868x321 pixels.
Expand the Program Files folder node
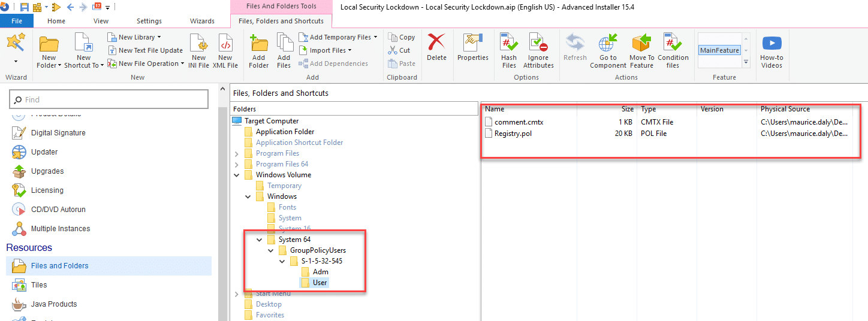tap(237, 153)
